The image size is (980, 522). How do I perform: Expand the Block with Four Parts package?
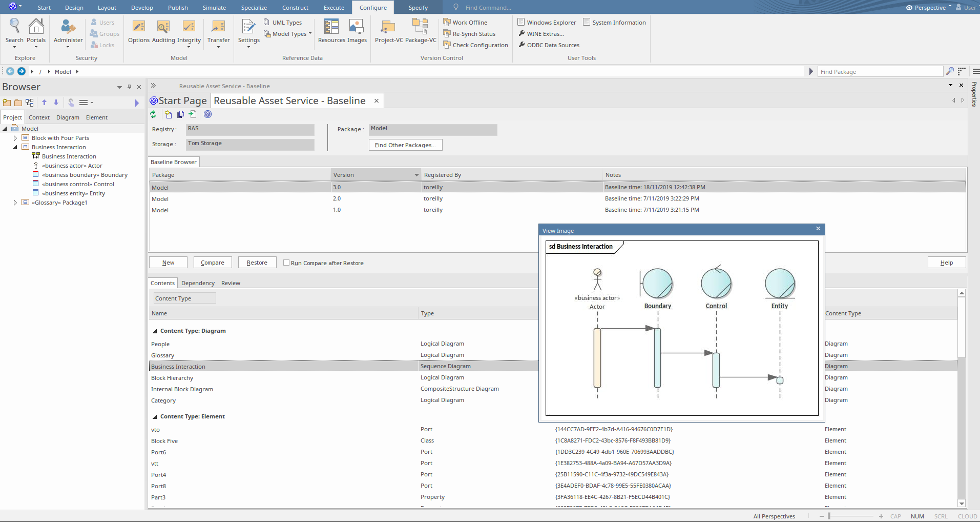click(15, 138)
